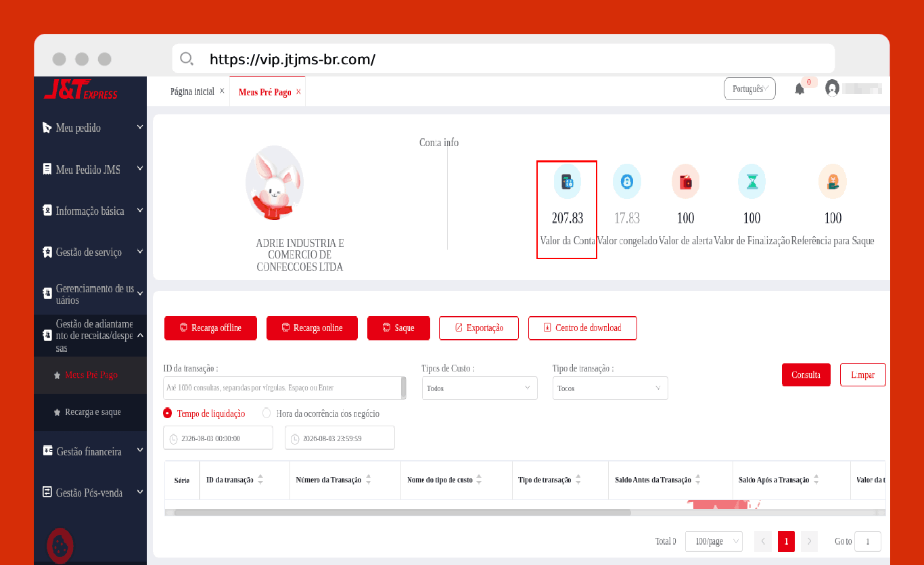Click the Meu pedido cursor icon
This screenshot has height=565, width=924.
pos(47,127)
